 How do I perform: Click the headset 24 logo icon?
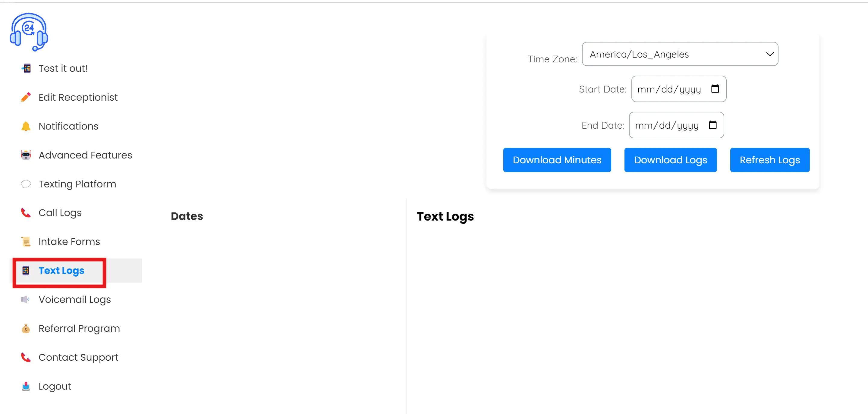29,32
